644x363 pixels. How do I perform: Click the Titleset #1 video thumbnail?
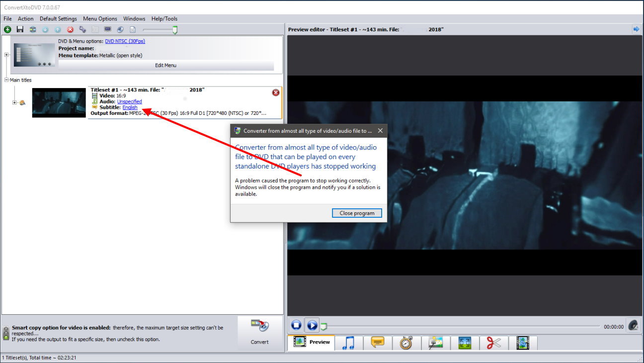59,102
